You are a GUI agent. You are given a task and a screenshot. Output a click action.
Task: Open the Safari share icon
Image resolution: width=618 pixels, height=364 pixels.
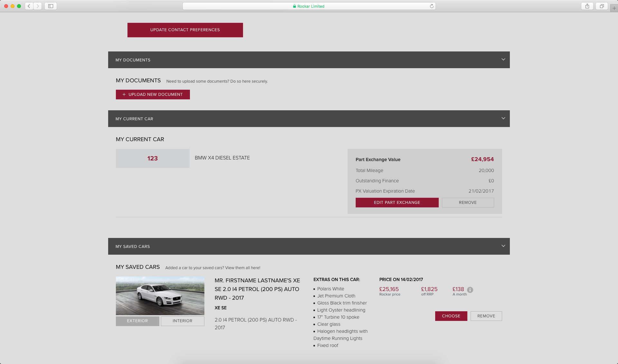pyautogui.click(x=587, y=6)
